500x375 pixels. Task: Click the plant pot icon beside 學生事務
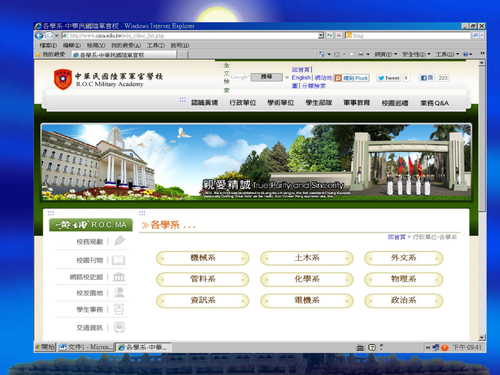(119, 309)
